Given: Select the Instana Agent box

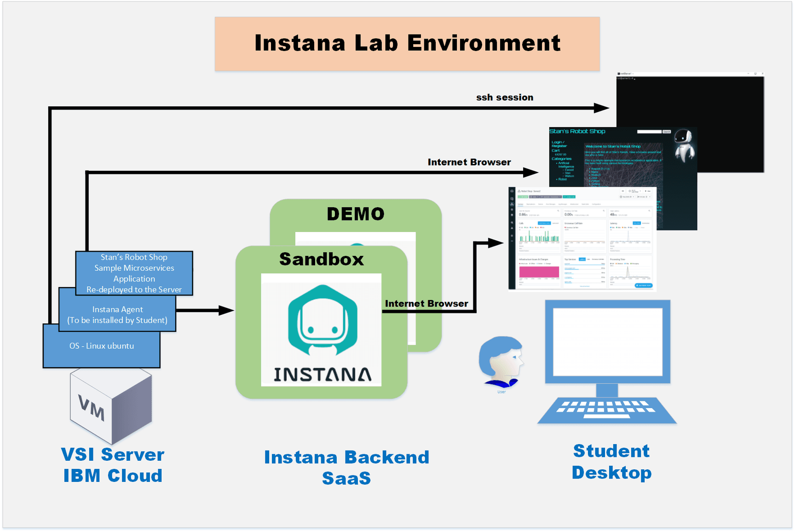Looking at the screenshot, I should point(117,315).
